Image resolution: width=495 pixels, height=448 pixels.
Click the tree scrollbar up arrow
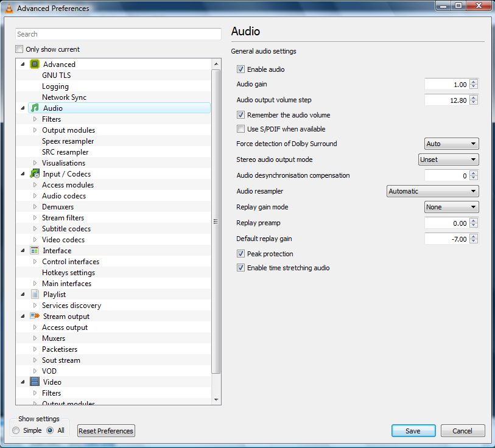[x=216, y=64]
